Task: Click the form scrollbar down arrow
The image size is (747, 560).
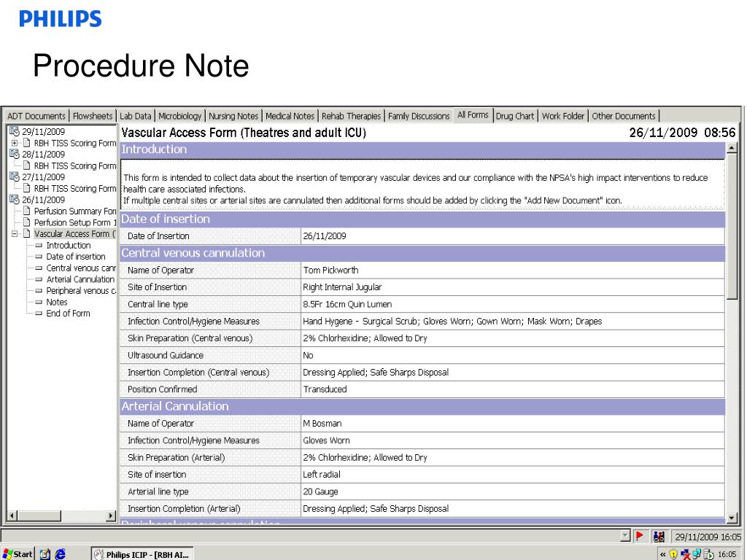Action: click(x=731, y=518)
